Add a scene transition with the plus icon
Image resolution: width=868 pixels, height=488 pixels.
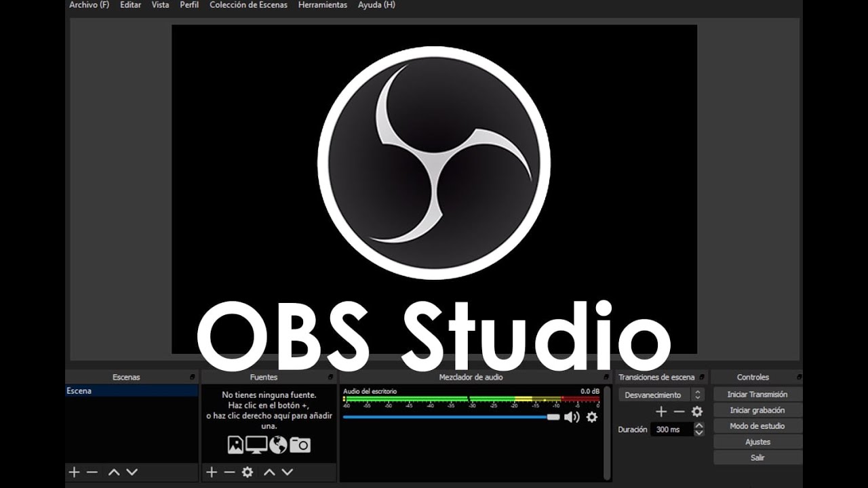661,411
